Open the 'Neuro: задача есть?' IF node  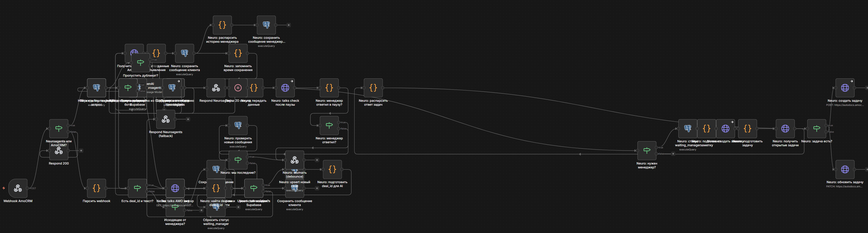click(816, 128)
